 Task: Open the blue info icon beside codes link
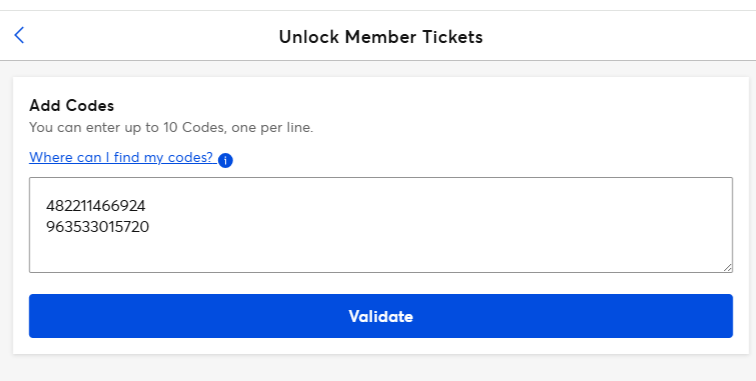(x=225, y=160)
